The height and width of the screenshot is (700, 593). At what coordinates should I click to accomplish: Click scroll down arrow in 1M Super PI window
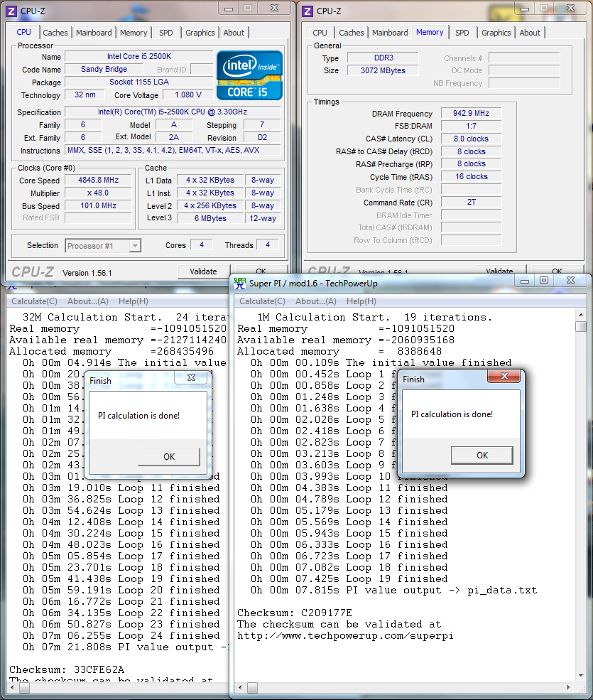coord(580,675)
